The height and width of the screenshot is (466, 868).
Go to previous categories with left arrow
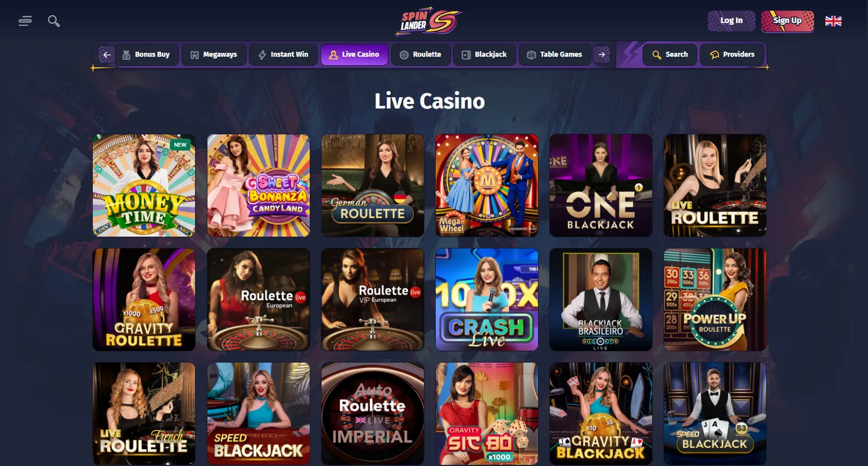coord(107,55)
